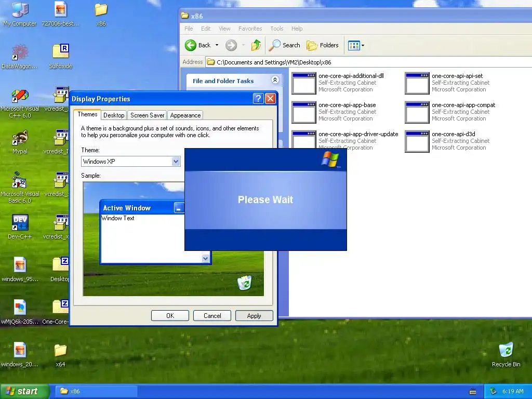Open Tools menu in x86 window

[x=276, y=29]
